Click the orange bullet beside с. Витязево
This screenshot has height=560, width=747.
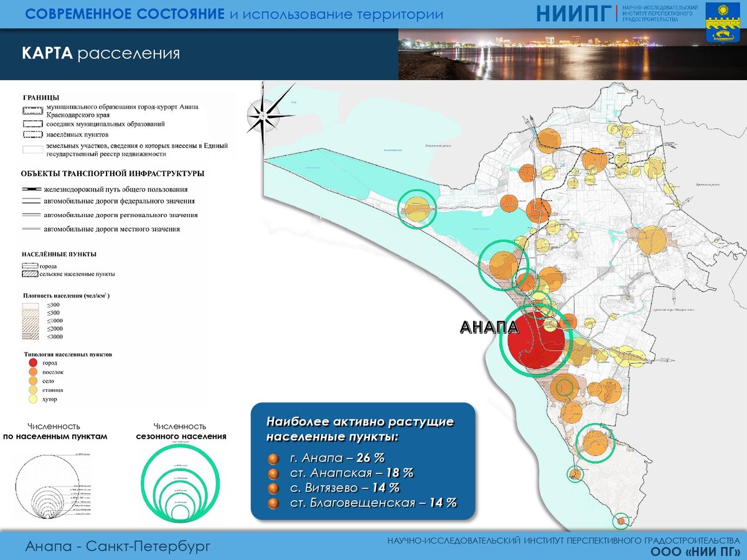click(x=273, y=488)
